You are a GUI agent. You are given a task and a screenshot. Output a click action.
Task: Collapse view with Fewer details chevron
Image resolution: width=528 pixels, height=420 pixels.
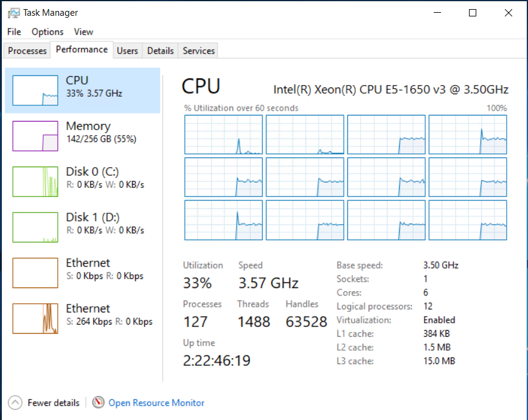tap(16, 402)
